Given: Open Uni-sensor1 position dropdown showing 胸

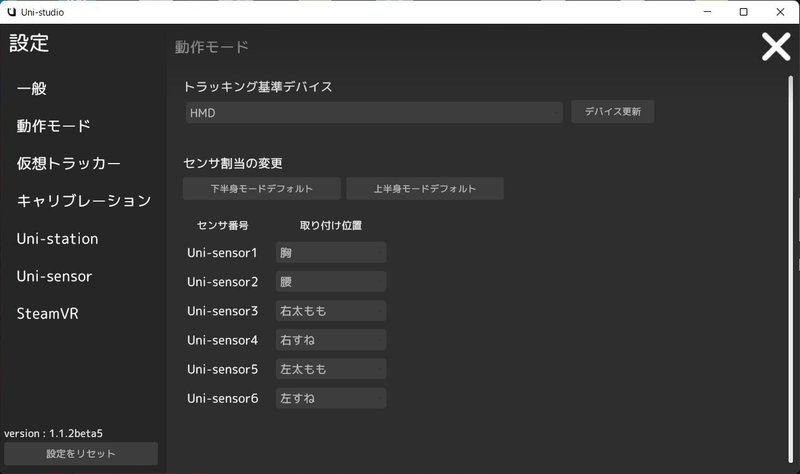Looking at the screenshot, I should (331, 253).
